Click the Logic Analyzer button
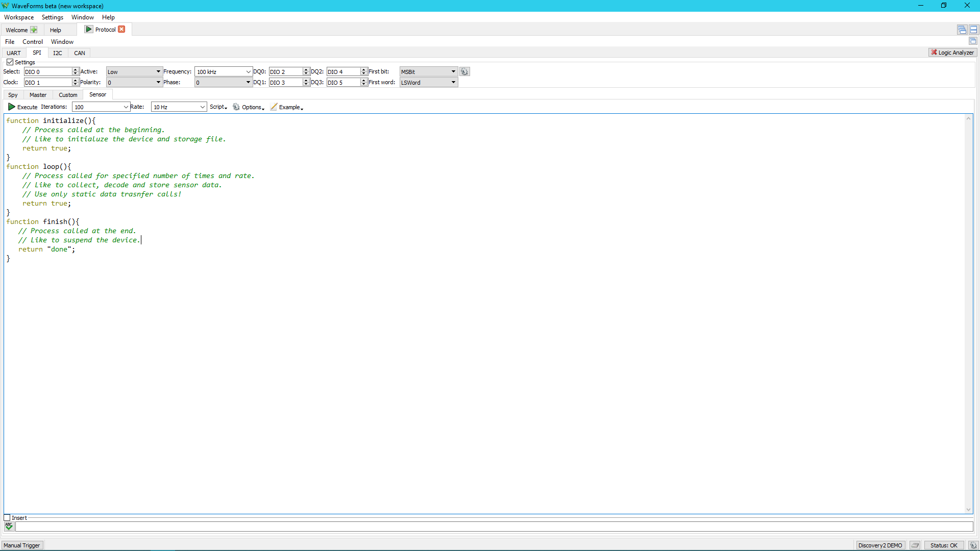The width and height of the screenshot is (980, 551). tap(952, 53)
